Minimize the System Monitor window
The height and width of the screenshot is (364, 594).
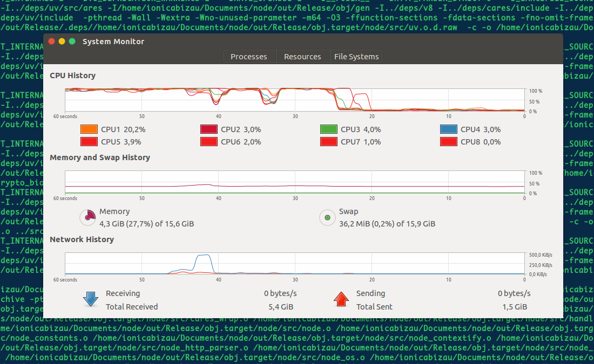(x=62, y=42)
